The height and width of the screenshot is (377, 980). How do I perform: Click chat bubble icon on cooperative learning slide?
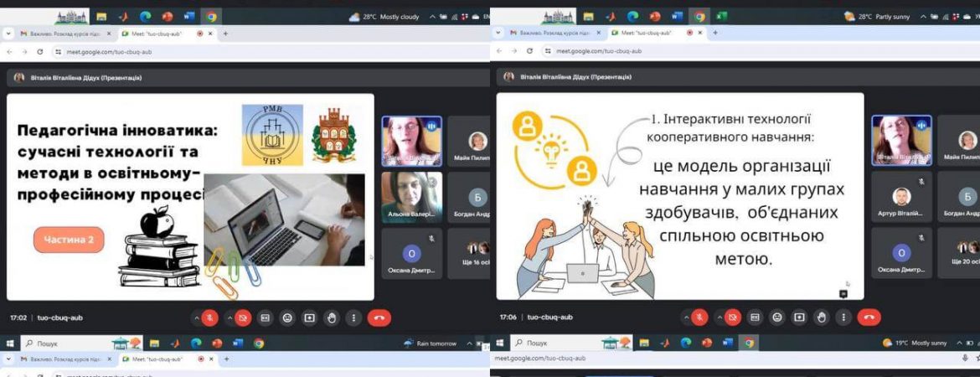(843, 293)
